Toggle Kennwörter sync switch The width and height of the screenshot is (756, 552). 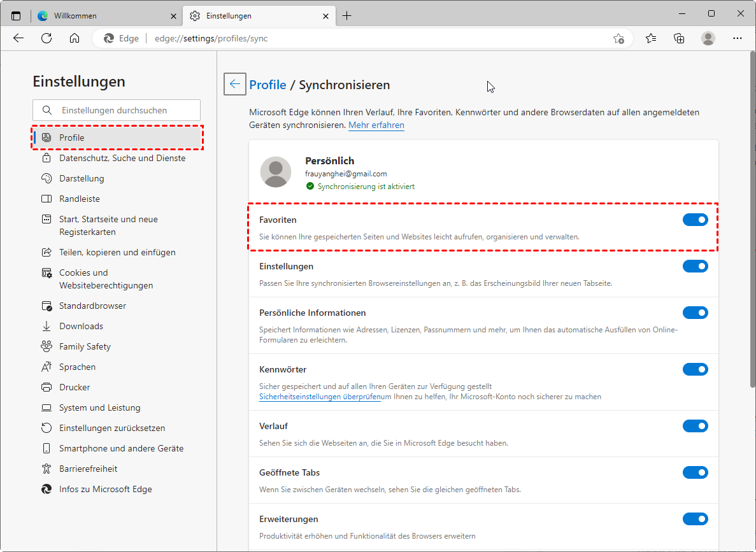(x=695, y=369)
